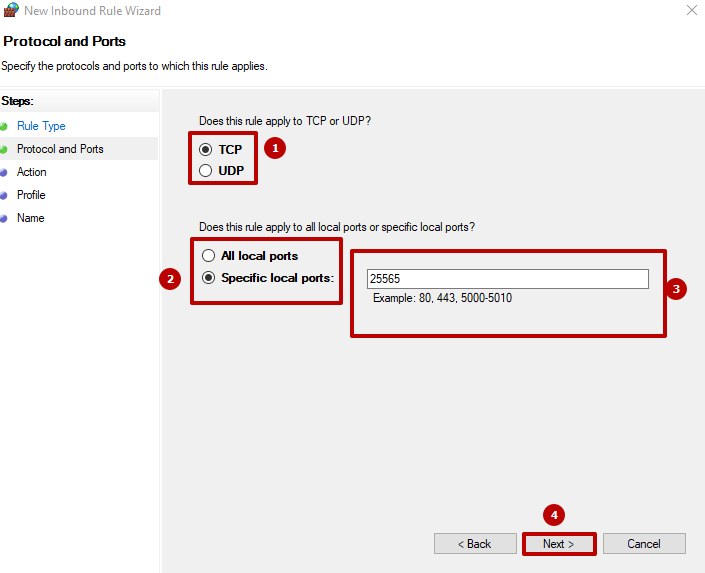Click the purple bullet beside Name

[4, 219]
